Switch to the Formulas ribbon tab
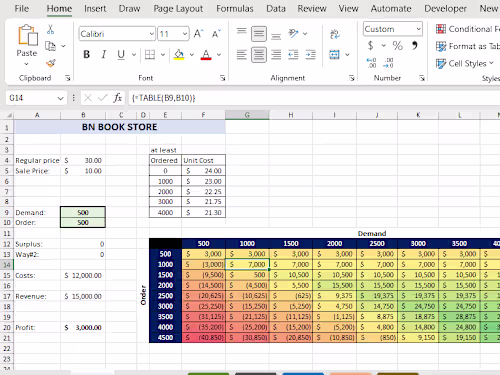 (x=235, y=9)
